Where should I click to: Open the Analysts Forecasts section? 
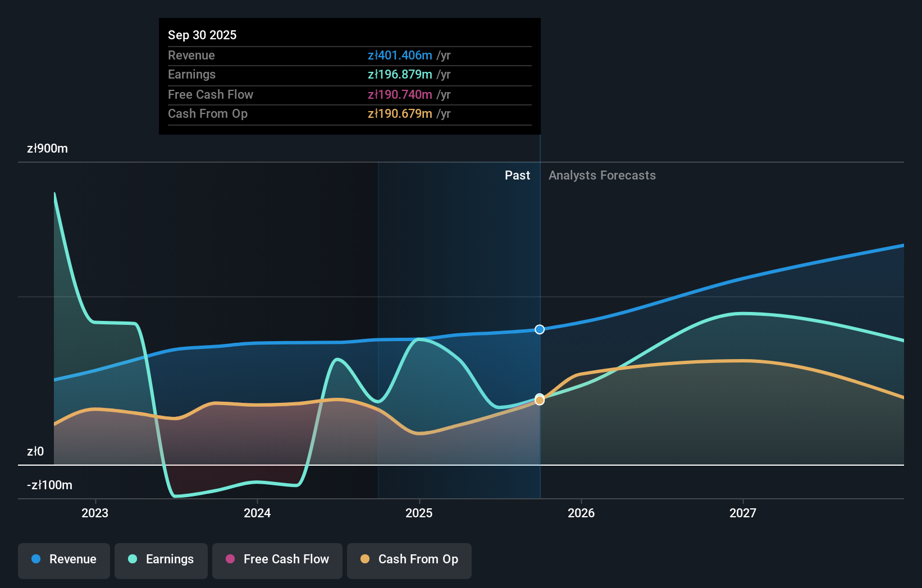602,175
